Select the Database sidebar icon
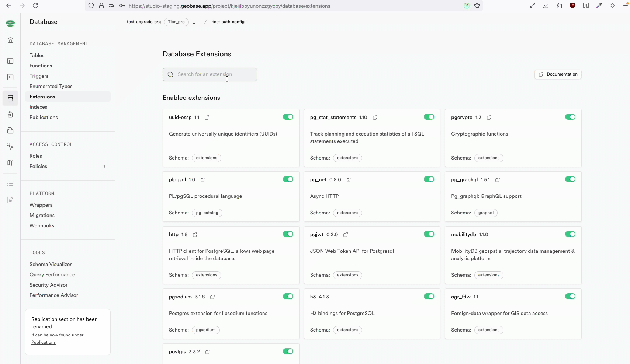Viewport: 630px width, 364px height. tap(10, 98)
